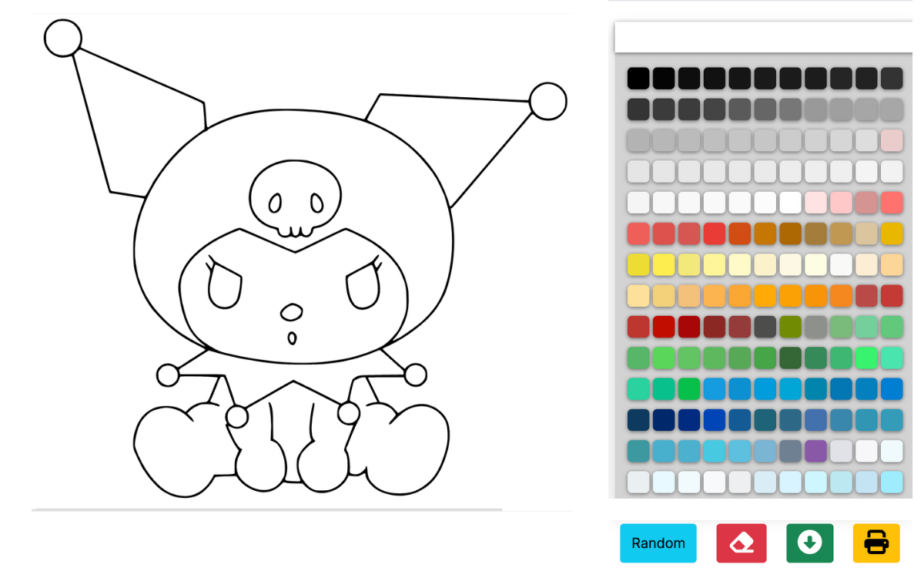The width and height of the screenshot is (924, 578).
Task: Select the slate gray swatch beside purple
Action: pyautogui.click(x=790, y=451)
